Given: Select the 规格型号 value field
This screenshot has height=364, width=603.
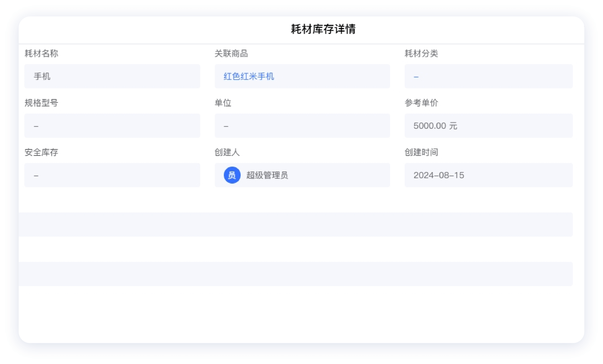Looking at the screenshot, I should [x=112, y=126].
